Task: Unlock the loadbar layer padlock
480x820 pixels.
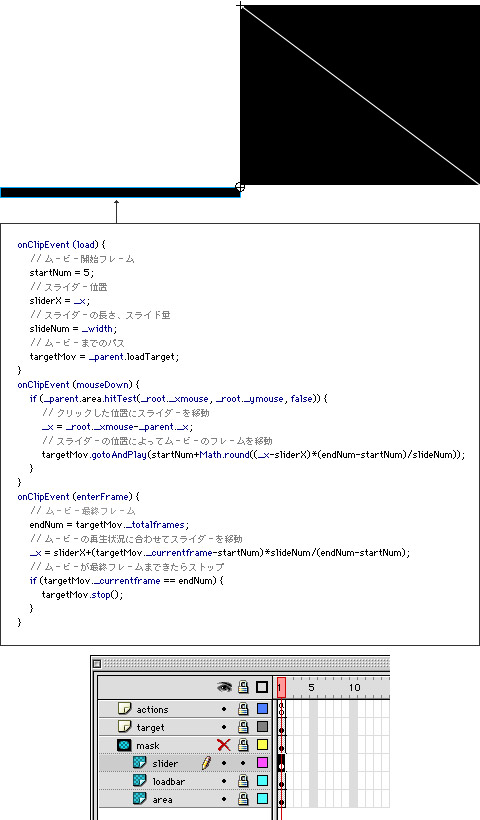Action: (243, 781)
